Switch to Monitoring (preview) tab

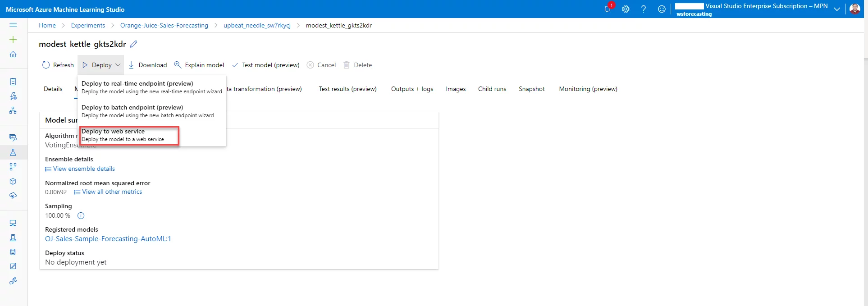tap(588, 89)
